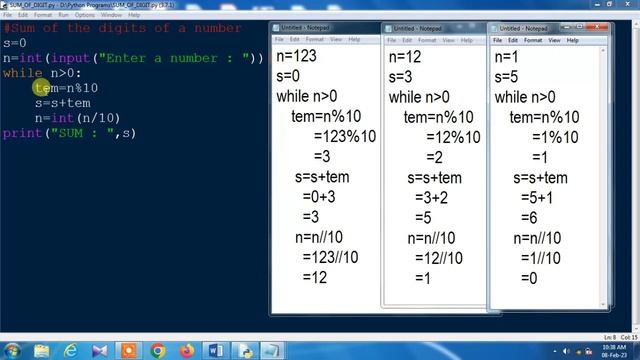Open Visual Studio from the taskbar
The height and width of the screenshot is (360, 640).
click(100, 351)
